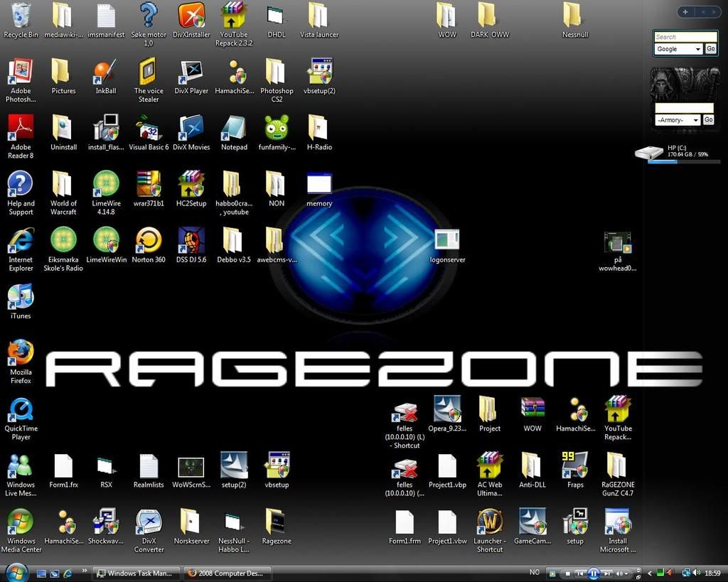
Task: Open the LimeWire 4.14.8 icon
Action: click(x=106, y=185)
